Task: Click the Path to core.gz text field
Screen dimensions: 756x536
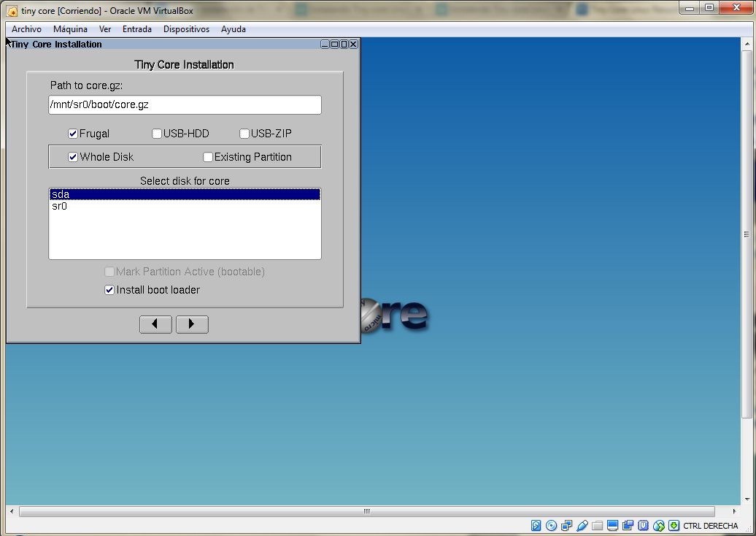Action: [x=185, y=105]
